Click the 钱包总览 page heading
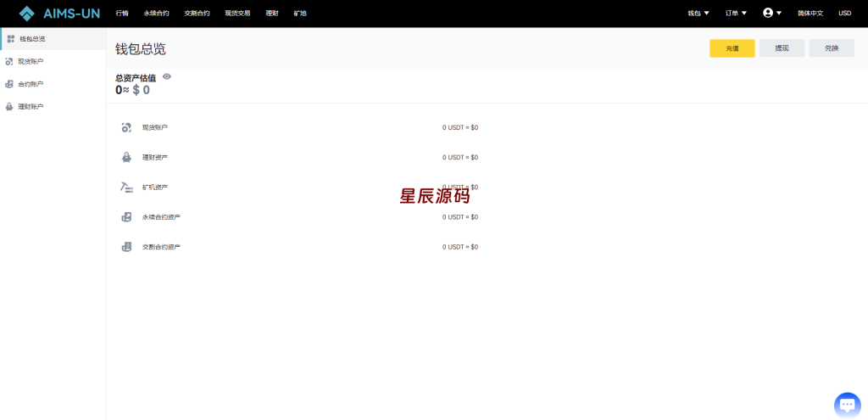 click(141, 48)
